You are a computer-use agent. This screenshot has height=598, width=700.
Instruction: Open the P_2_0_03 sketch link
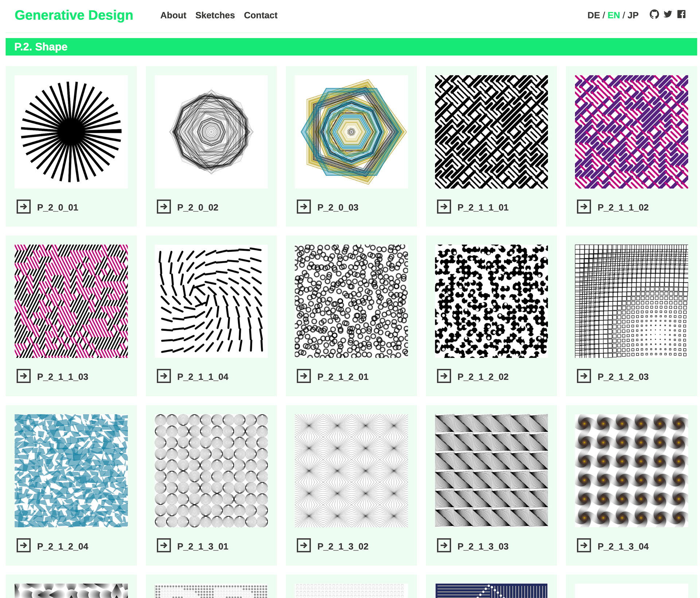click(338, 207)
